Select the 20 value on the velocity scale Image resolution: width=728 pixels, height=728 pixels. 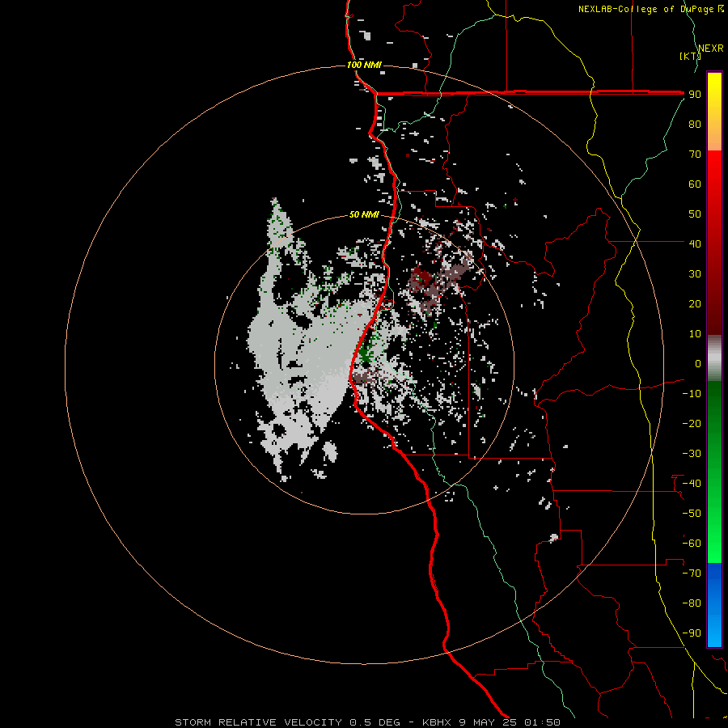(695, 303)
